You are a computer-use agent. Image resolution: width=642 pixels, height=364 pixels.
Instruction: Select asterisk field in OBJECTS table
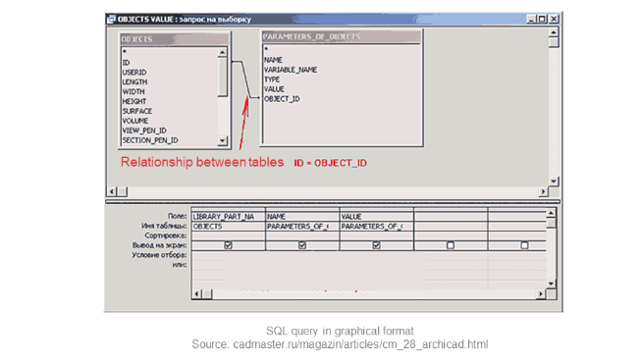(125, 52)
